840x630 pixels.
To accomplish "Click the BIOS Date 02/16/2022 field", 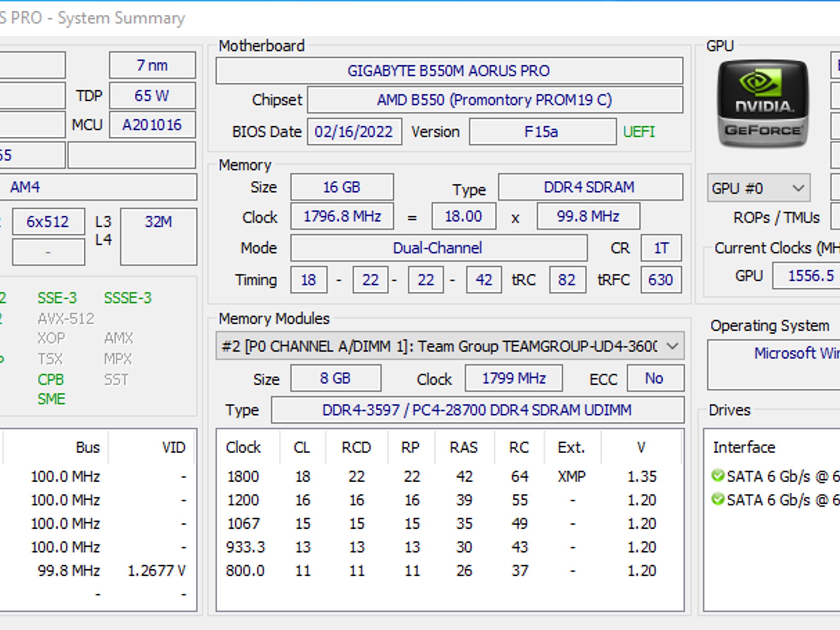I will (354, 132).
